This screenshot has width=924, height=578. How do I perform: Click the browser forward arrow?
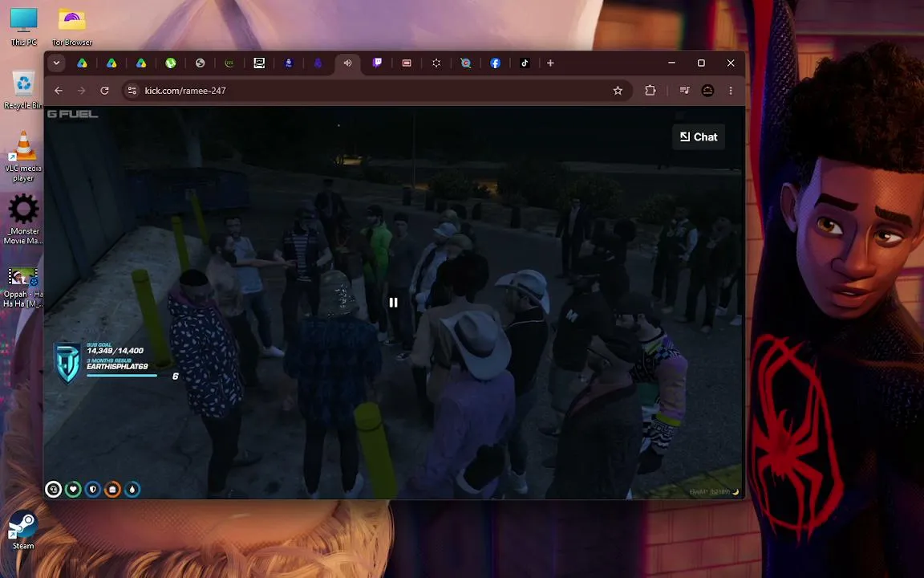tap(81, 90)
